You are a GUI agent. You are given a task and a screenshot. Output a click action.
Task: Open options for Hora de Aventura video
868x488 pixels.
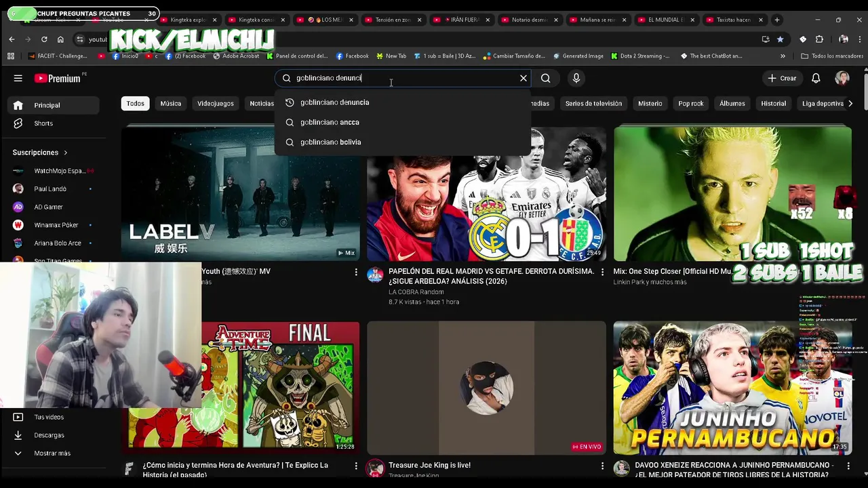[356, 466]
